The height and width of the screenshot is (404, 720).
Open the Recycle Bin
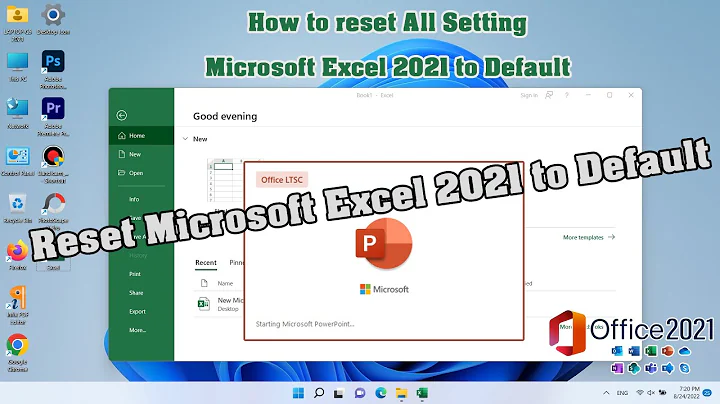coord(17,208)
